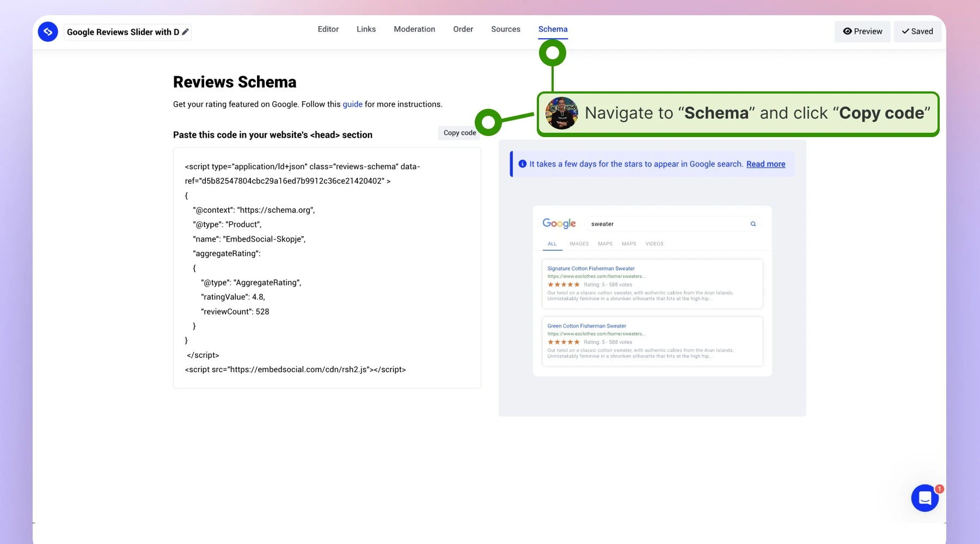
Task: Click the Saved button
Action: point(917,32)
